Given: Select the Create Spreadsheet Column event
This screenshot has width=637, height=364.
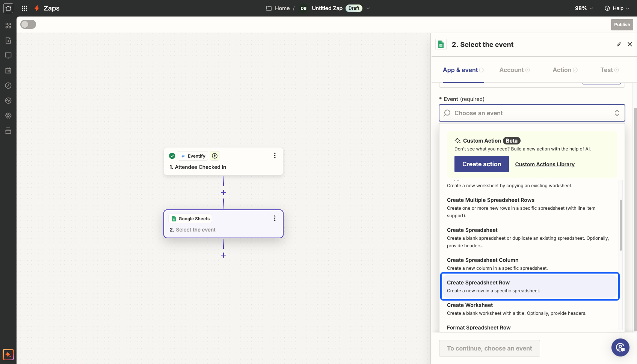Looking at the screenshot, I should (530, 264).
